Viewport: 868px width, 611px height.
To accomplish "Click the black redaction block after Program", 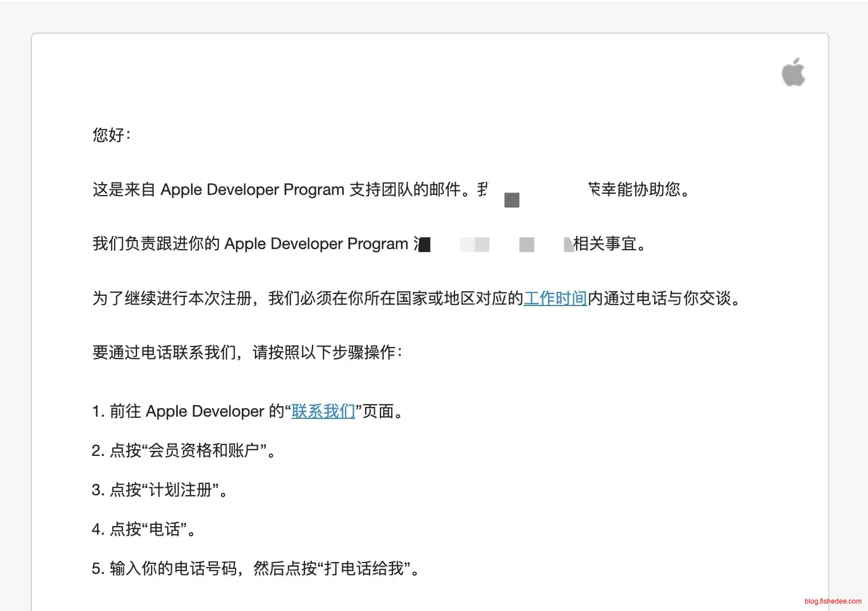I will pos(424,245).
